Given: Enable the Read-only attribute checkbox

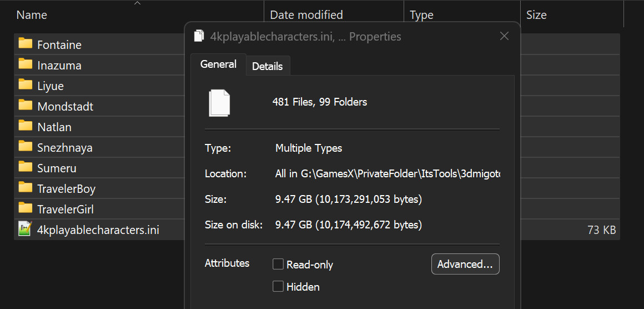Looking at the screenshot, I should pos(278,265).
